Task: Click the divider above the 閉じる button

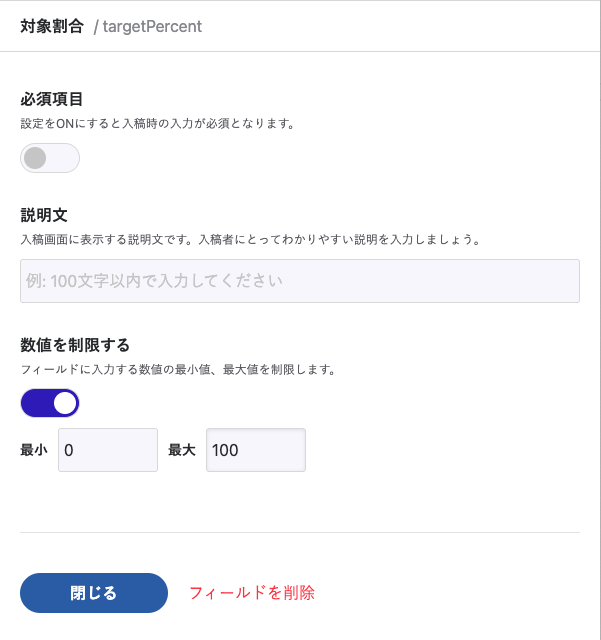Action: pos(299,532)
